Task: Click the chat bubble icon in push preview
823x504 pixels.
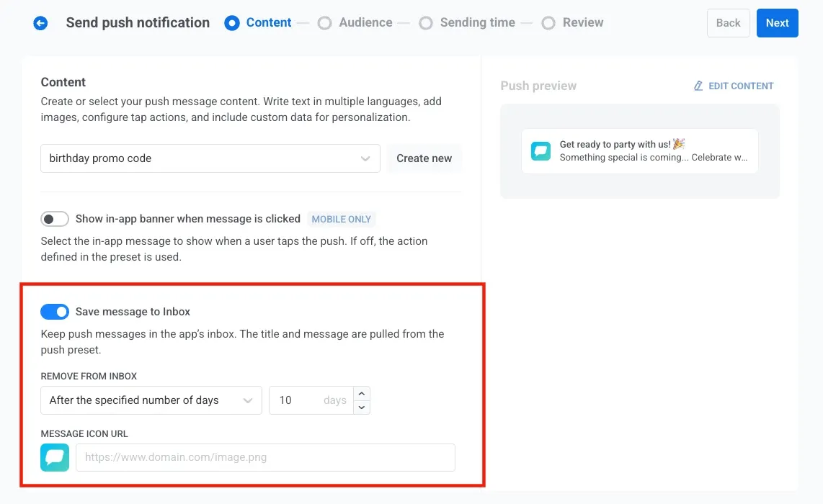Action: point(540,151)
